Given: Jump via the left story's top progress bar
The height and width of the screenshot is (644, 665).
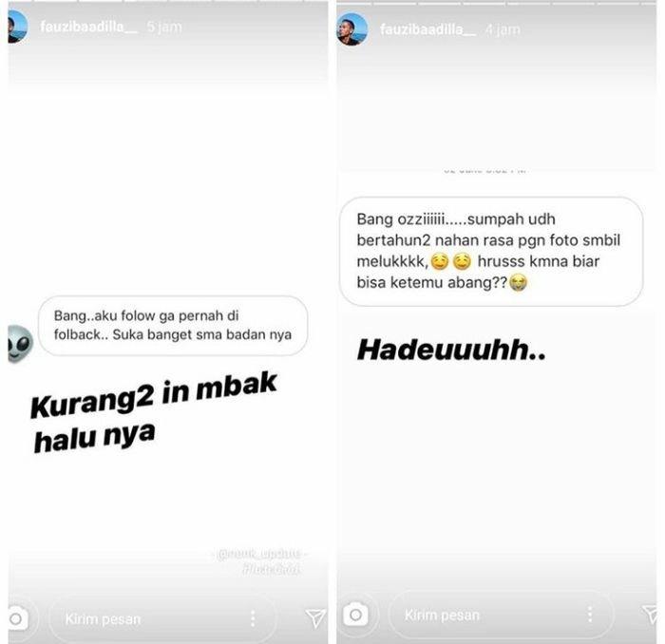Looking at the screenshot, I should (168, 1).
